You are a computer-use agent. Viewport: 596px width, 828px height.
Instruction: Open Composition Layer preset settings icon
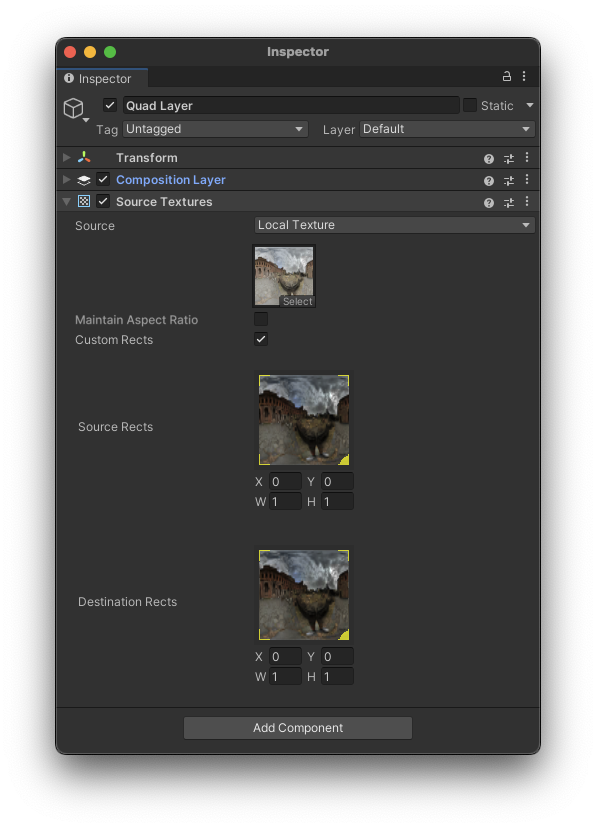point(508,181)
